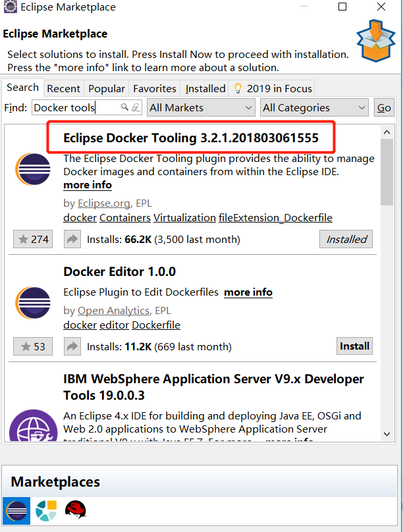
Task: Click the Virtualization tag link
Action: coord(184,217)
